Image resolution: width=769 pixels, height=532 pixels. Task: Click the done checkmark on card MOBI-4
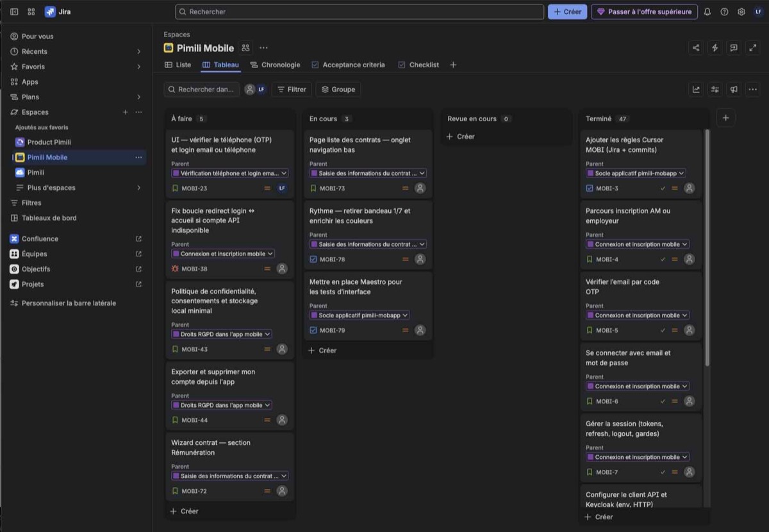[663, 260]
